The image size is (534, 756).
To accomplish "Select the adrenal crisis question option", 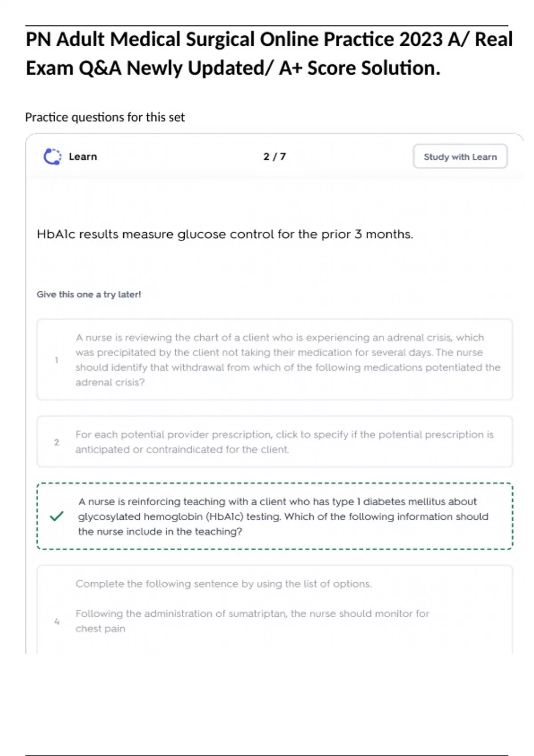I will 287,359.
